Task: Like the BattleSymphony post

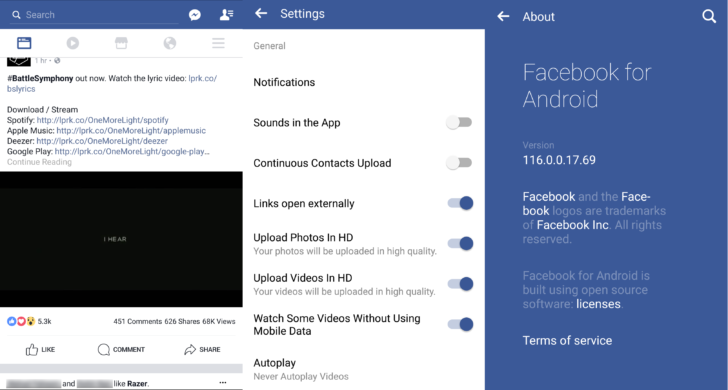Action: point(40,350)
